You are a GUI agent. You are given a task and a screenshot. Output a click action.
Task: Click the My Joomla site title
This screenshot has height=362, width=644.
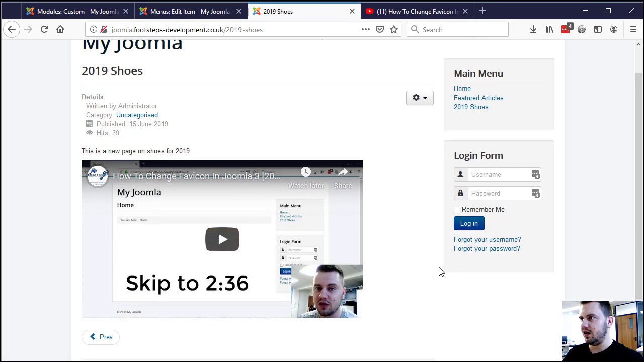click(132, 44)
